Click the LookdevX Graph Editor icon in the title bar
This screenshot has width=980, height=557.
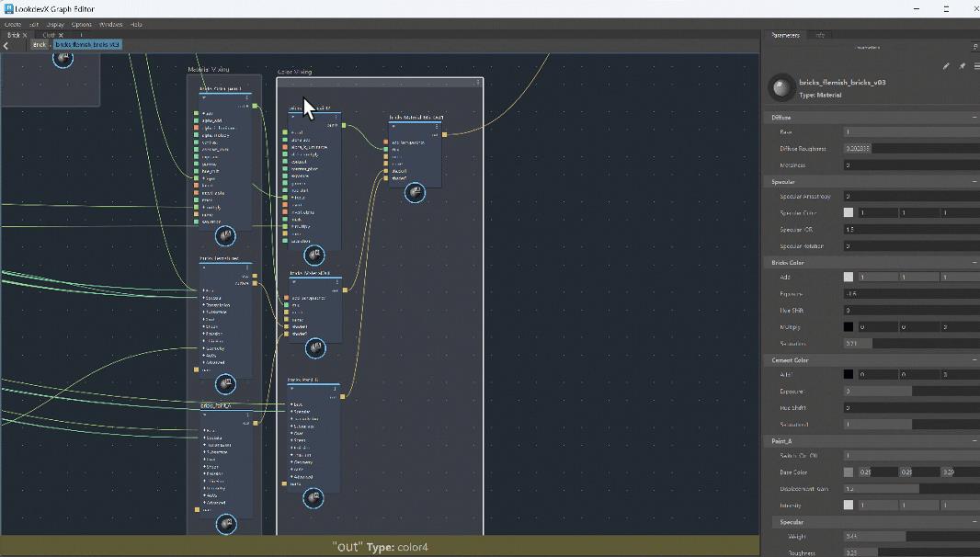click(x=7, y=8)
